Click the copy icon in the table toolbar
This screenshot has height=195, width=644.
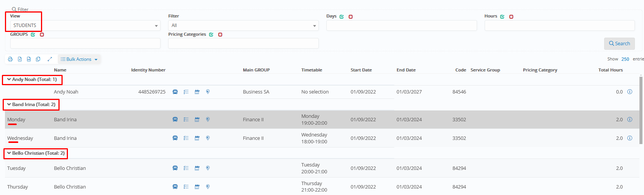(38, 59)
